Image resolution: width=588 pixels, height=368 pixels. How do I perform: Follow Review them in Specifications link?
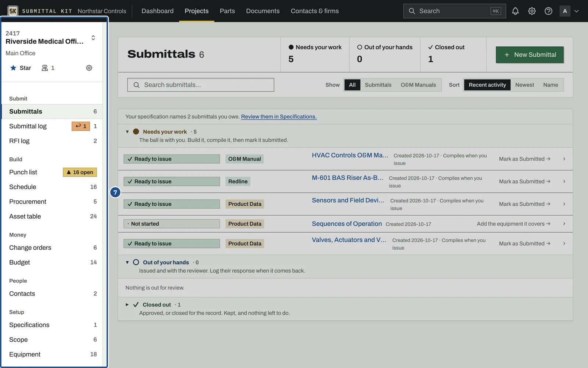[279, 117]
